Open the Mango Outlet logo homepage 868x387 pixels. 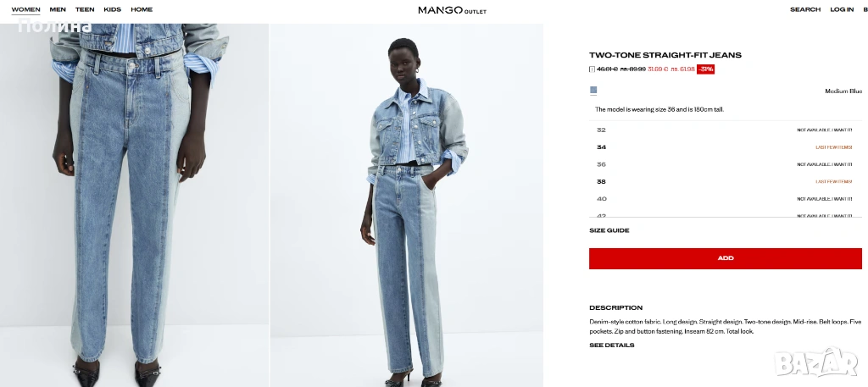point(452,10)
